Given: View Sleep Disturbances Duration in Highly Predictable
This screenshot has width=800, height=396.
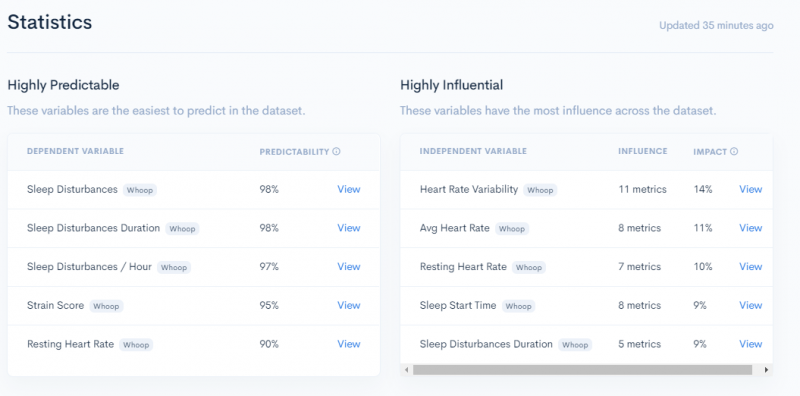Looking at the screenshot, I should pyautogui.click(x=349, y=228).
